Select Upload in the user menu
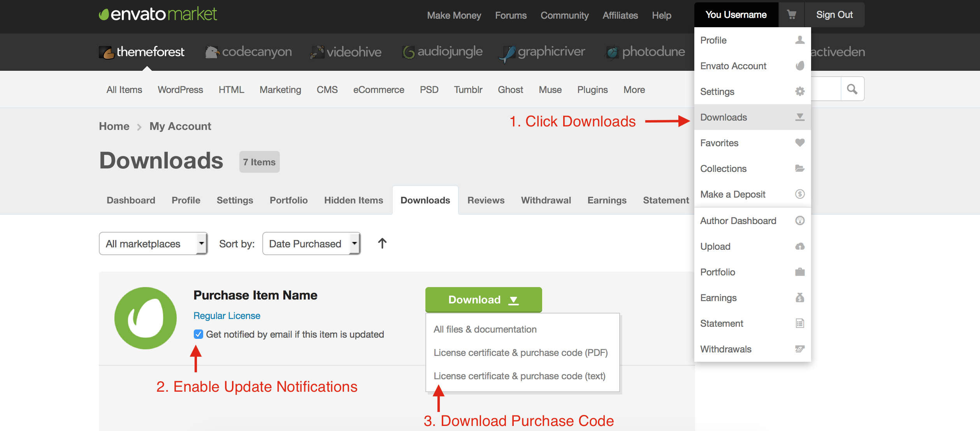The width and height of the screenshot is (980, 431). click(x=752, y=246)
